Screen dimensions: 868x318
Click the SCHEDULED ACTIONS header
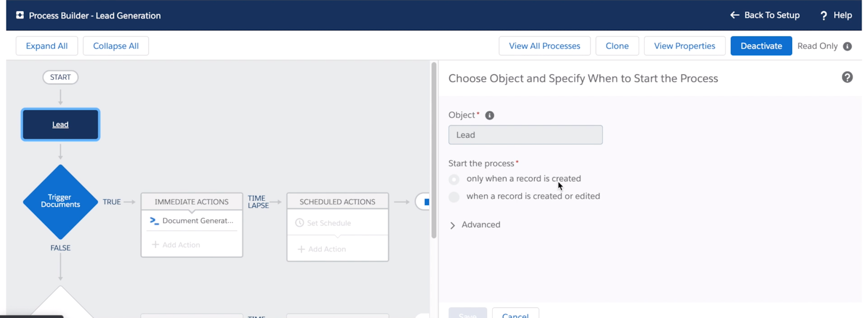tap(337, 202)
